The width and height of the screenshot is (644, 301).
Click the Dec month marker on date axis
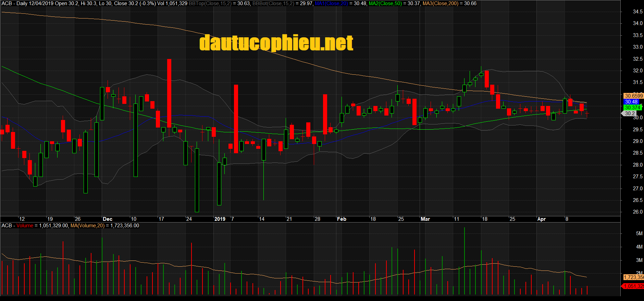point(108,219)
